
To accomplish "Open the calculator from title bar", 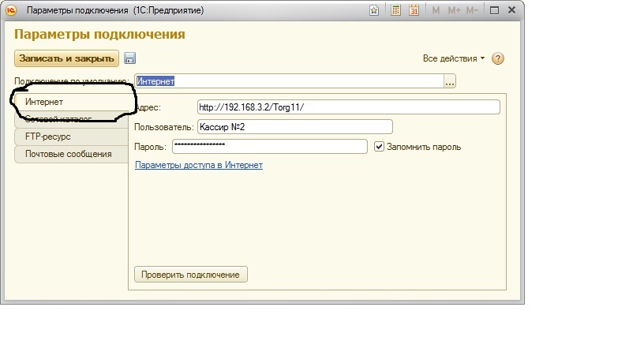I will pos(395,10).
